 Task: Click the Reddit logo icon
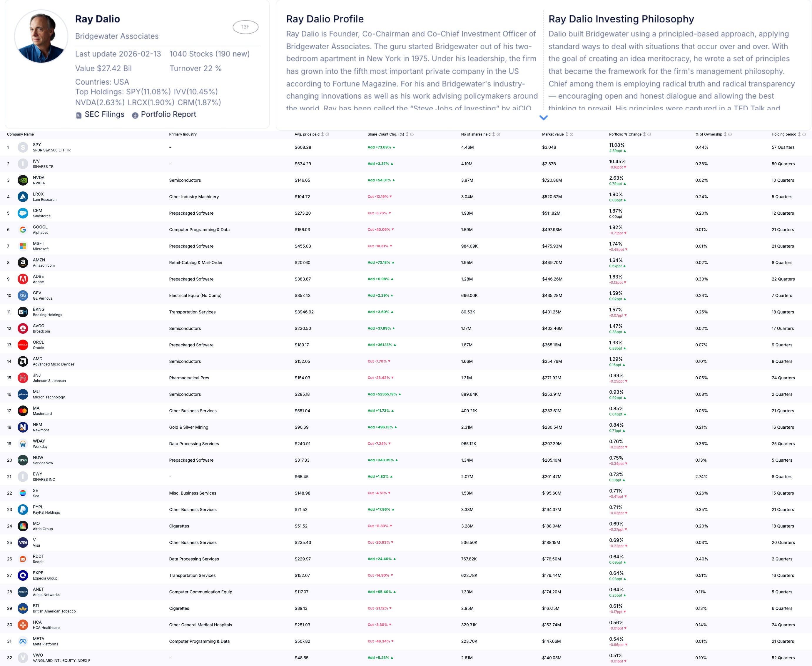(x=23, y=559)
